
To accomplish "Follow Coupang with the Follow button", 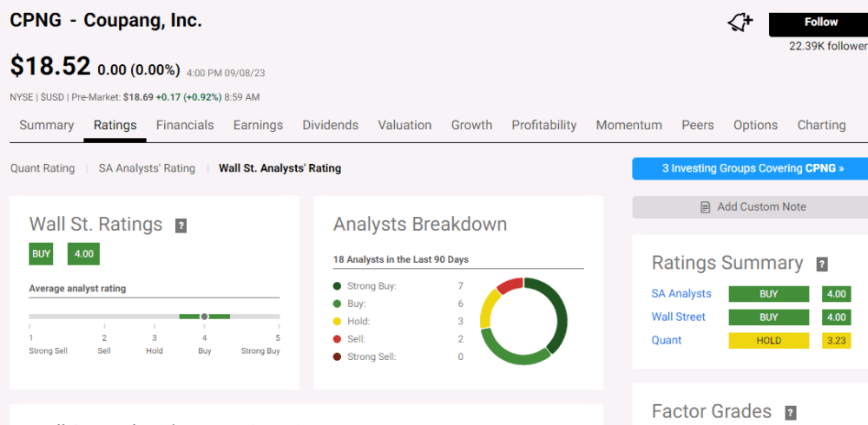I will point(820,23).
